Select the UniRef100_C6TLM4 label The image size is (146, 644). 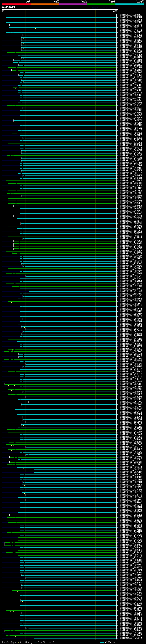click(x=131, y=67)
